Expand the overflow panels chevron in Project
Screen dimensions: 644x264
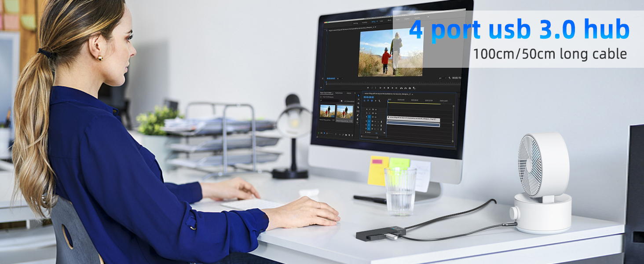(x=355, y=93)
